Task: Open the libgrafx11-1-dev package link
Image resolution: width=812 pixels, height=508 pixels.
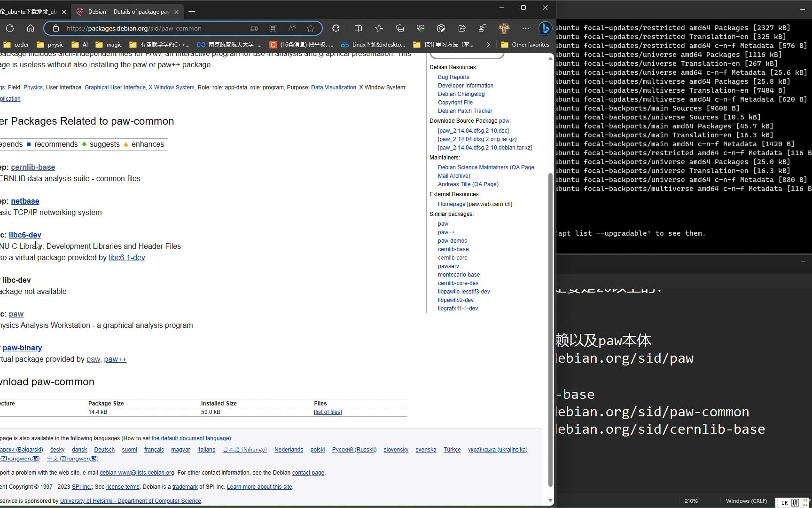Action: [458, 309]
